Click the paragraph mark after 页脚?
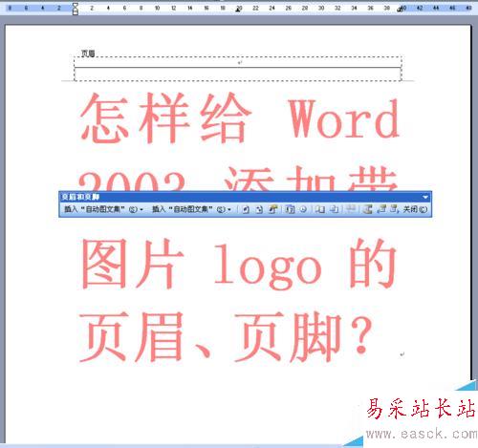Screen dimensions: 478x448 point(402,354)
